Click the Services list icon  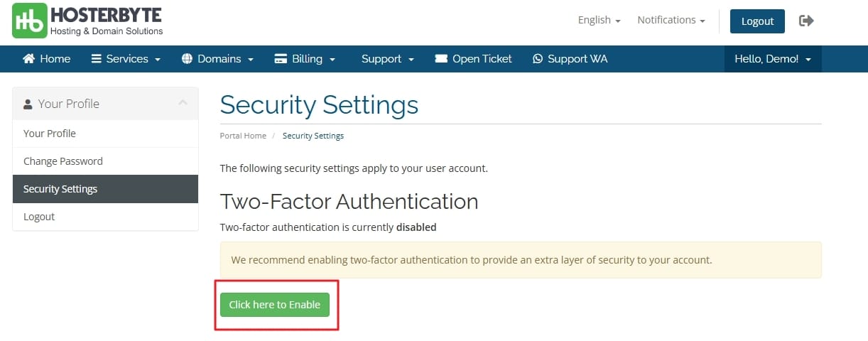(97, 59)
